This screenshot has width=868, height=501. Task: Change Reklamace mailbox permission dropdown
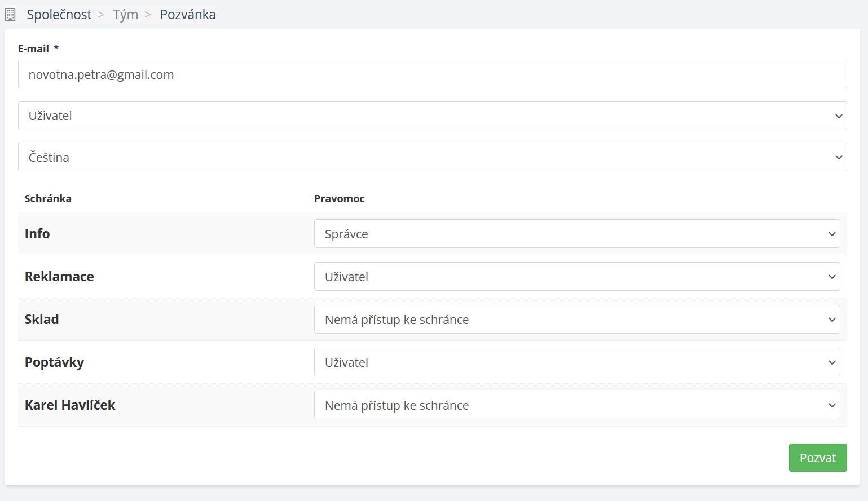coord(576,277)
